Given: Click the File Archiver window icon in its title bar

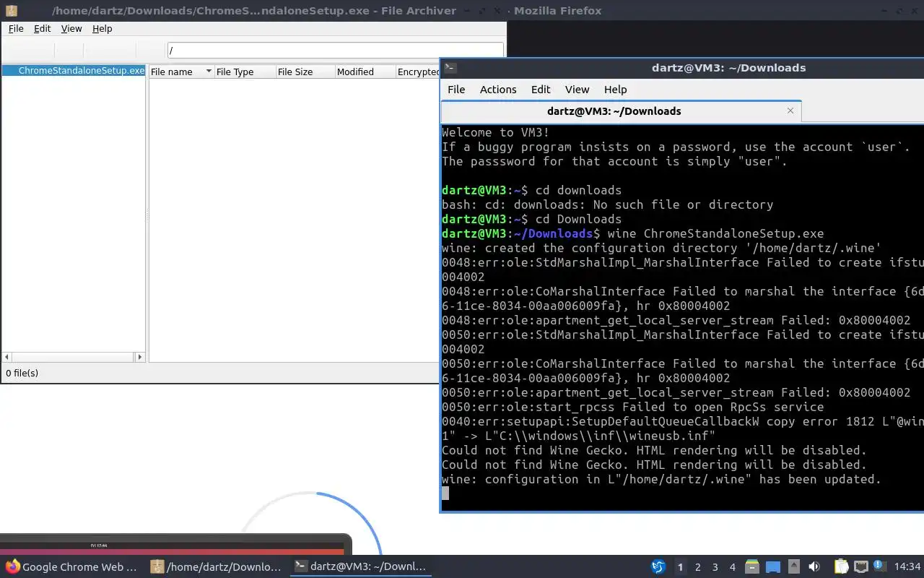Looking at the screenshot, I should [x=11, y=11].
